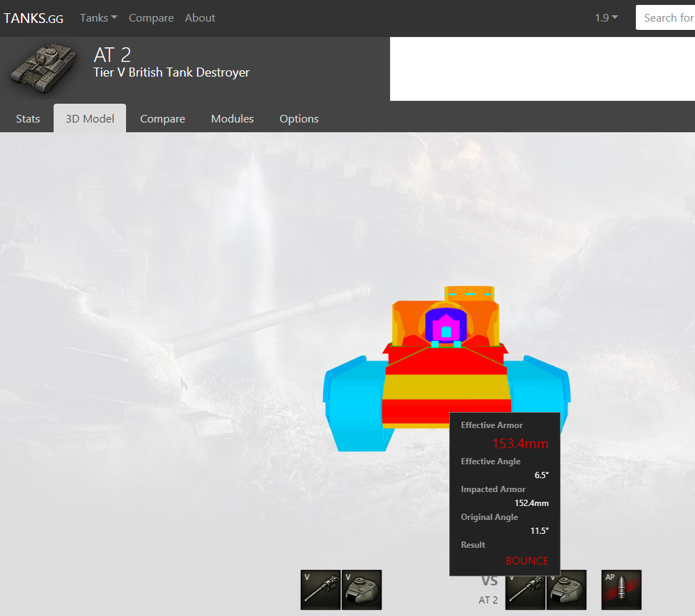The width and height of the screenshot is (695, 616).
Task: Click the yellow lower hull armor band
Action: (446, 387)
